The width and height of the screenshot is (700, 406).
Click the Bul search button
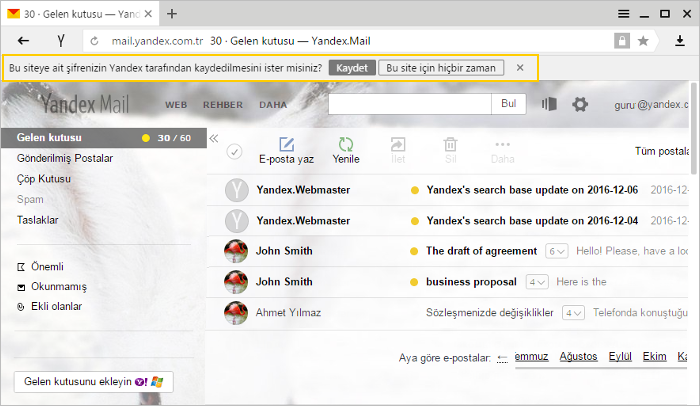(x=508, y=104)
